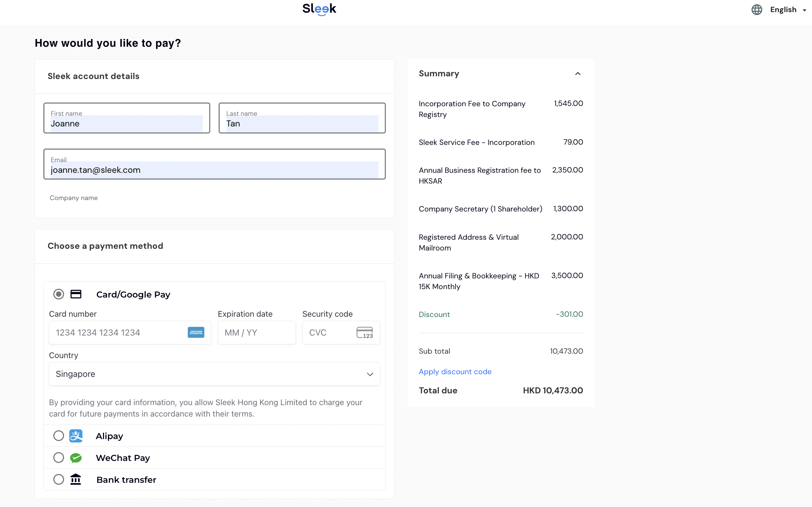Collapse the Summary panel chevron
Screen dimensions: 812x507
tap(578, 74)
